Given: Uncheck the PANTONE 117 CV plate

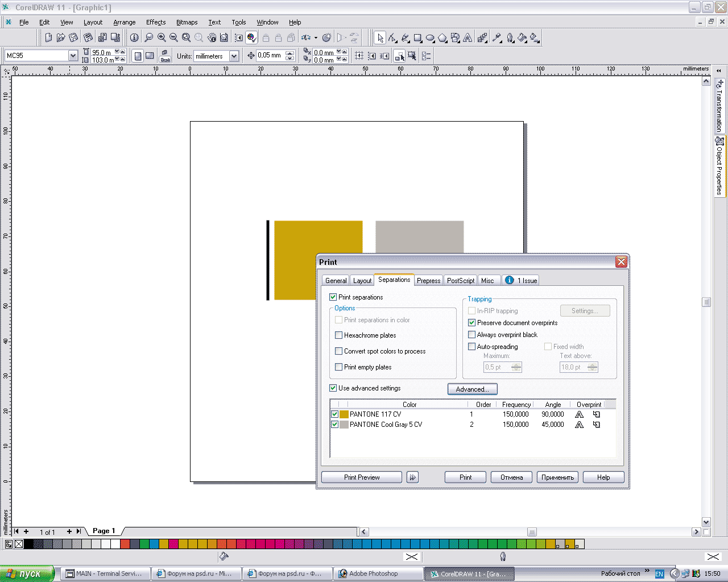Looking at the screenshot, I should pyautogui.click(x=335, y=414).
